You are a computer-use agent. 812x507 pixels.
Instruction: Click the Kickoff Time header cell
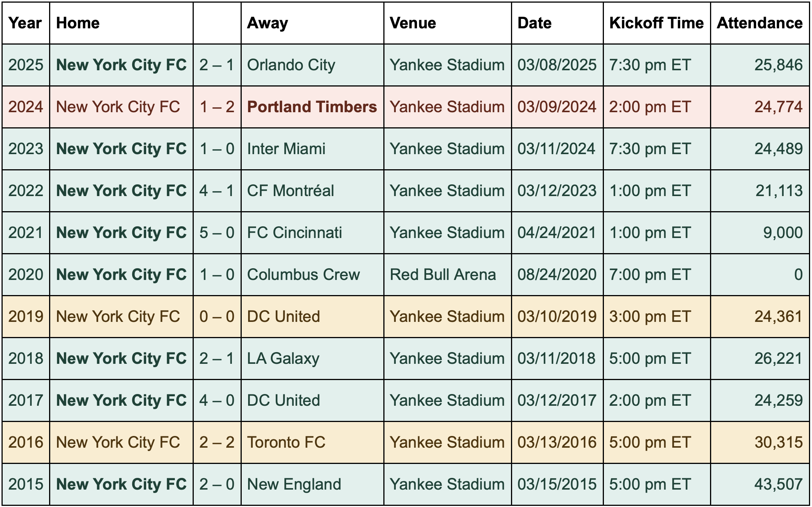(656, 23)
